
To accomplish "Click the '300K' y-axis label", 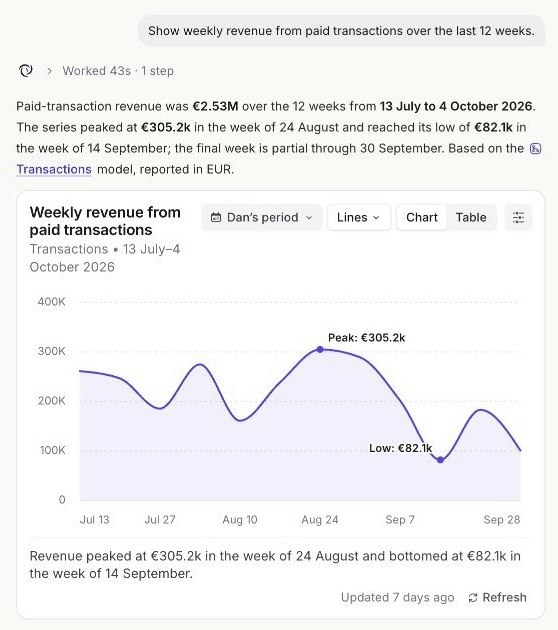I will (x=51, y=351).
